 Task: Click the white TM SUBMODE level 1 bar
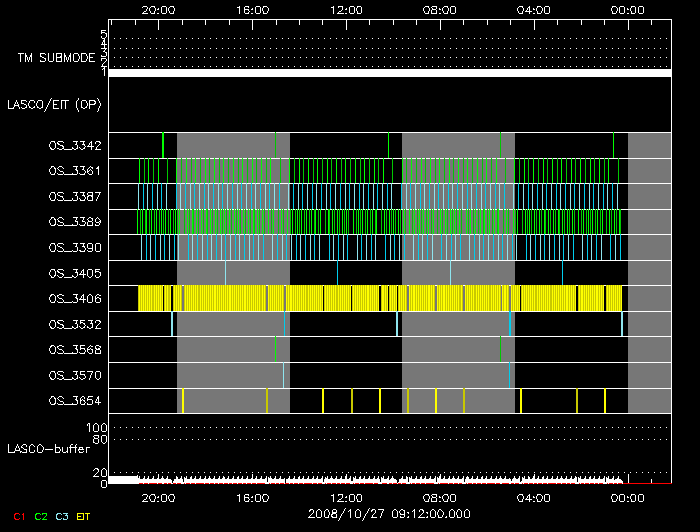coord(390,73)
